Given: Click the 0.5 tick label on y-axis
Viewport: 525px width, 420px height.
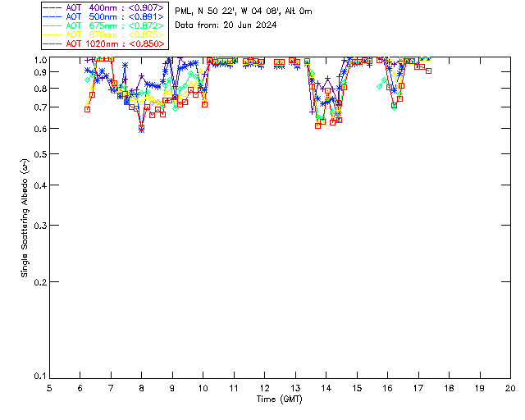Looking at the screenshot, I should pos(39,154).
